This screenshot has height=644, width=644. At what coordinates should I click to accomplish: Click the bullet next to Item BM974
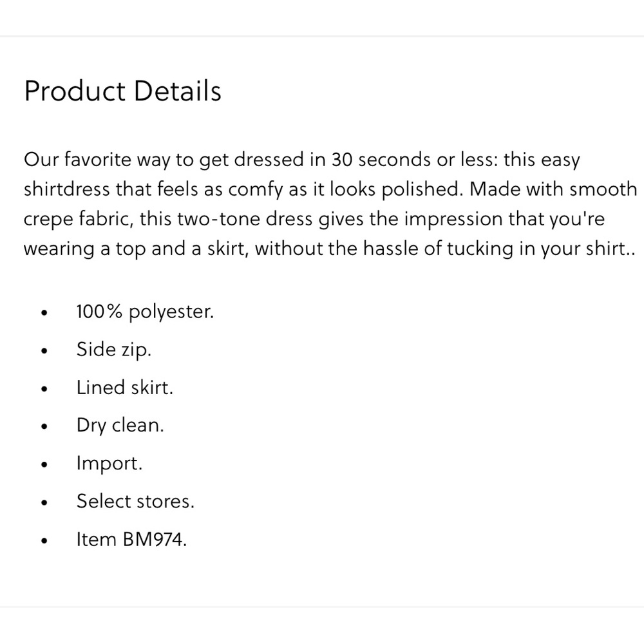44,541
